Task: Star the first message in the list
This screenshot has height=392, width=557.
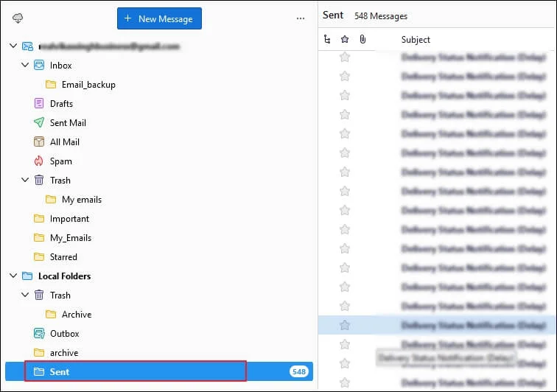Action: (345, 57)
